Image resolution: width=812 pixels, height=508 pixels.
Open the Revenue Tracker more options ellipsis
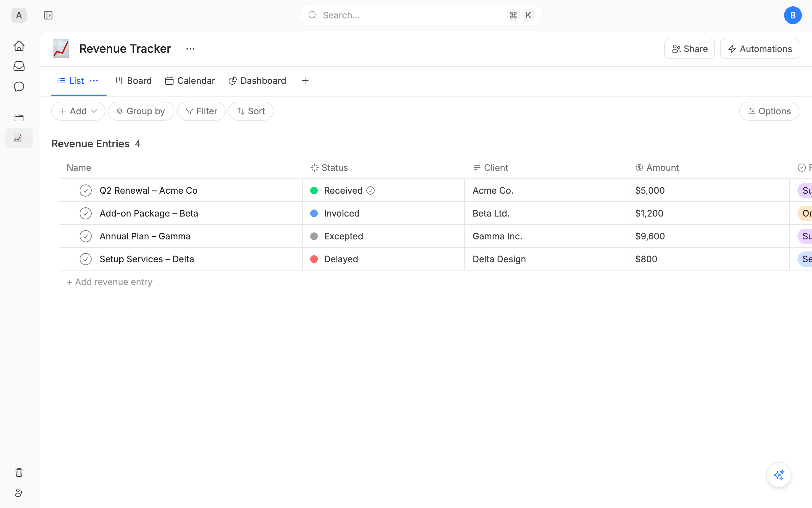click(190, 49)
